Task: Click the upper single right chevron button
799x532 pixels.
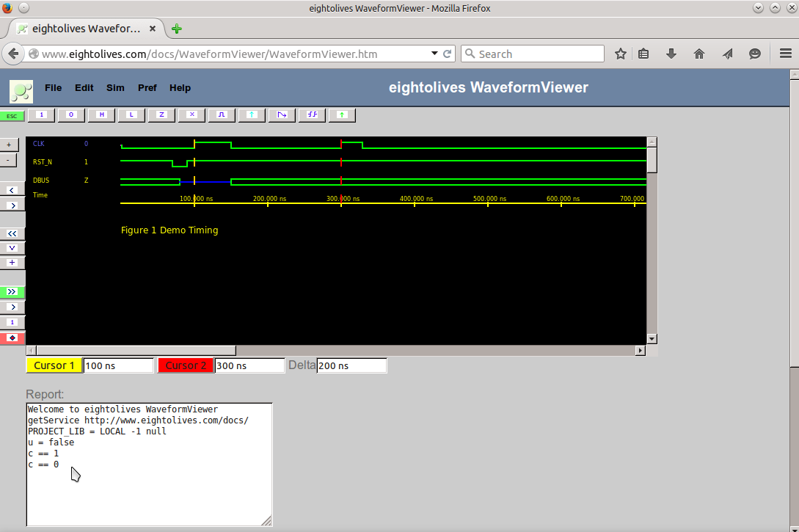Action: pyautogui.click(x=12, y=205)
